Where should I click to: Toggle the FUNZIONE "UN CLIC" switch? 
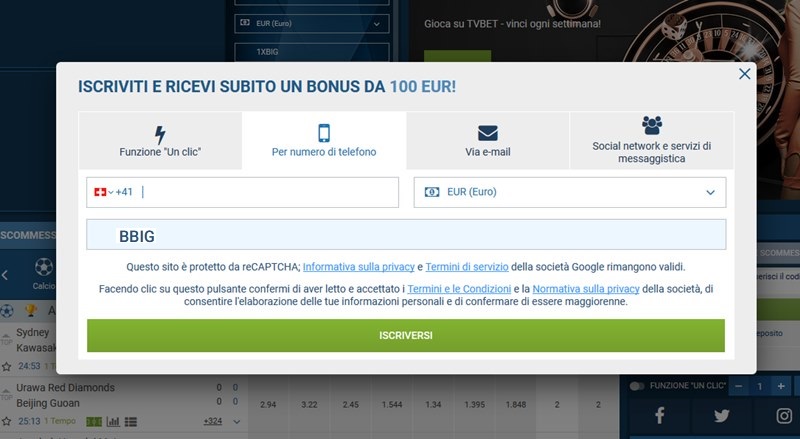click(637, 386)
